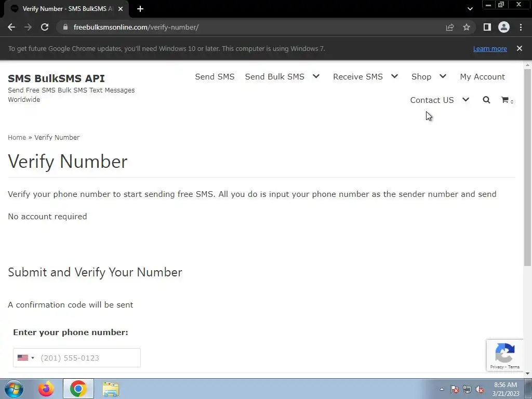Open the Windows Start menu

click(x=14, y=389)
